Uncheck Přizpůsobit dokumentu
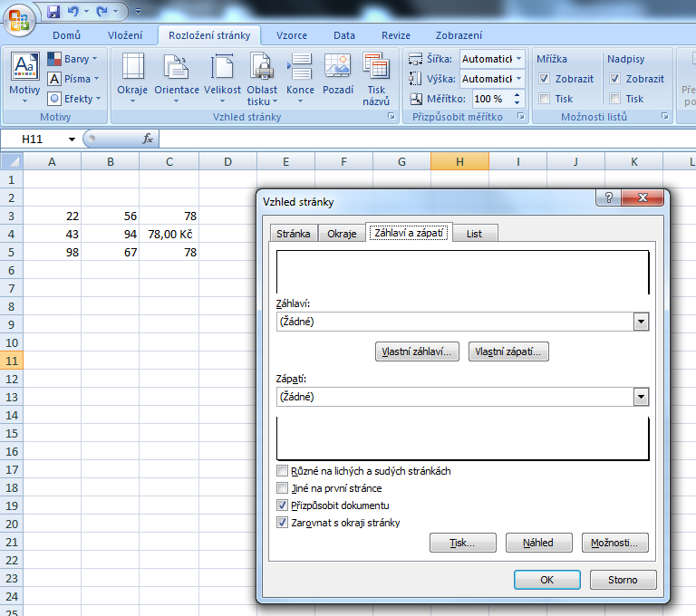The width and height of the screenshot is (696, 616). click(282, 505)
